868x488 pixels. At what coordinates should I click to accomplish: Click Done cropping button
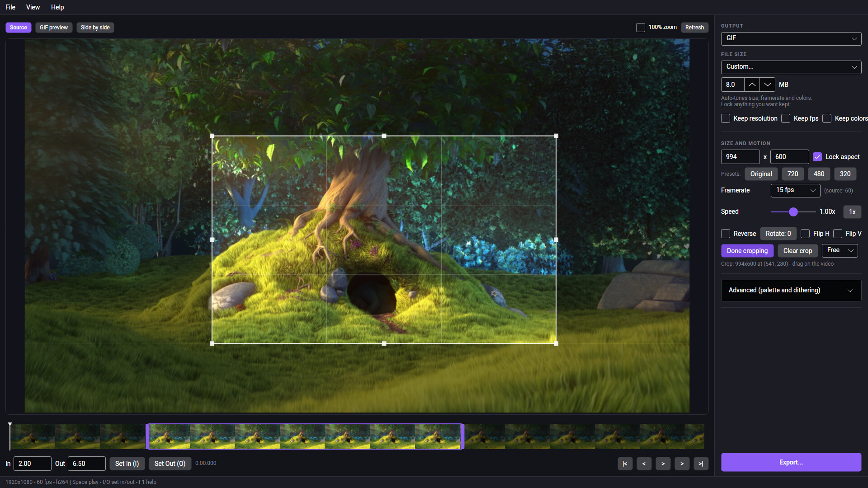click(x=747, y=251)
